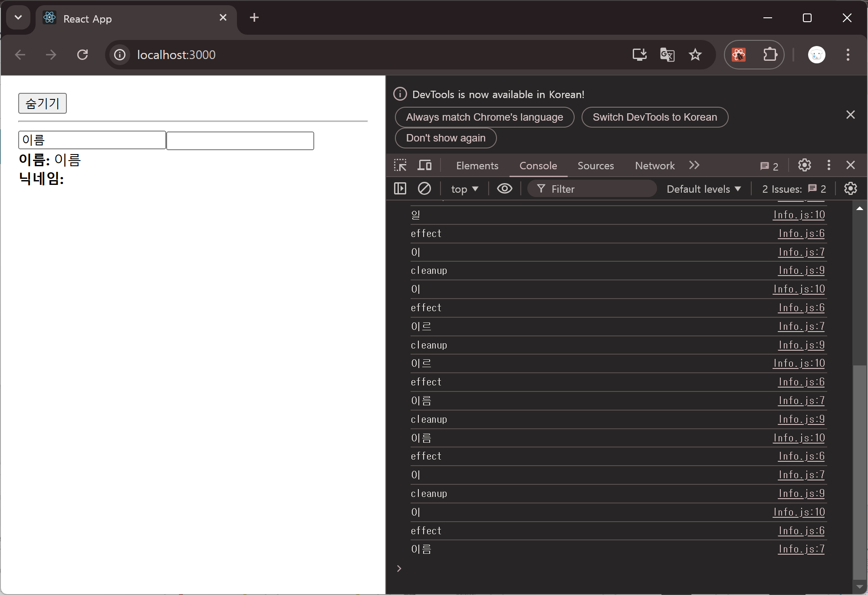This screenshot has width=868, height=595.
Task: Toggle the console sidebar panel icon
Action: pos(400,189)
